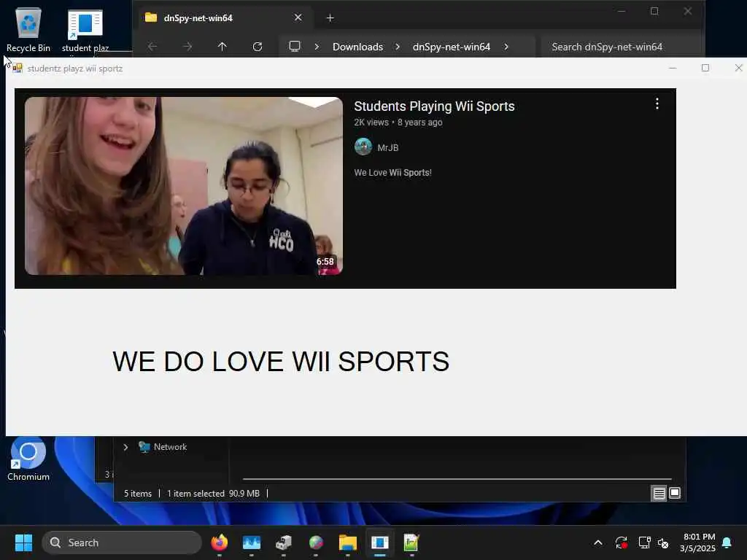Click Downloads in the File Explorer address bar
This screenshot has width=747, height=560.
357,47
